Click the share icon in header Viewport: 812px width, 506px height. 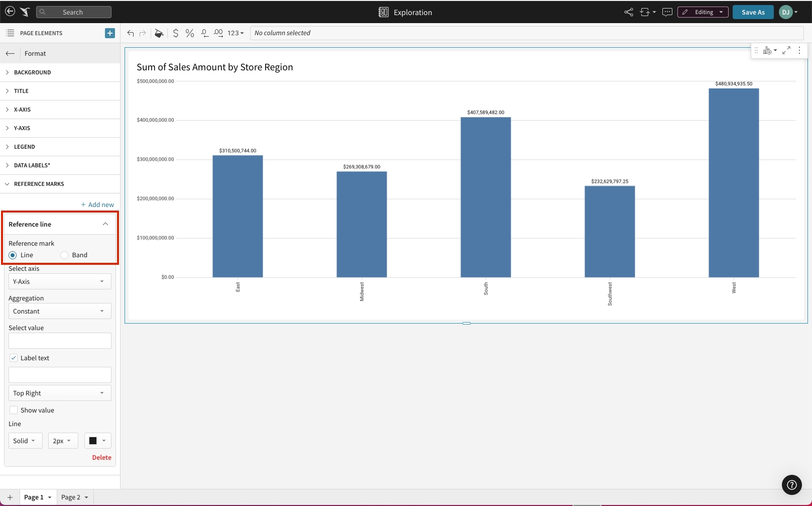pyautogui.click(x=628, y=12)
